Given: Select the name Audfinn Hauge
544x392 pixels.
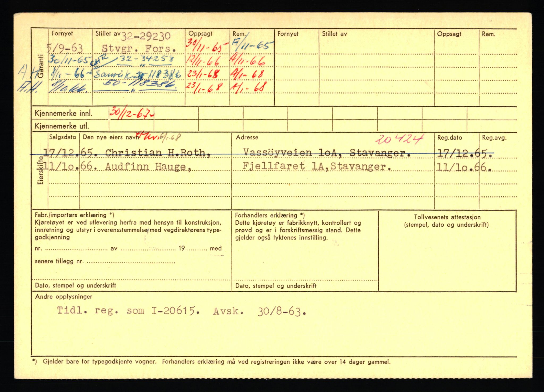Looking at the screenshot, I should tap(148, 167).
